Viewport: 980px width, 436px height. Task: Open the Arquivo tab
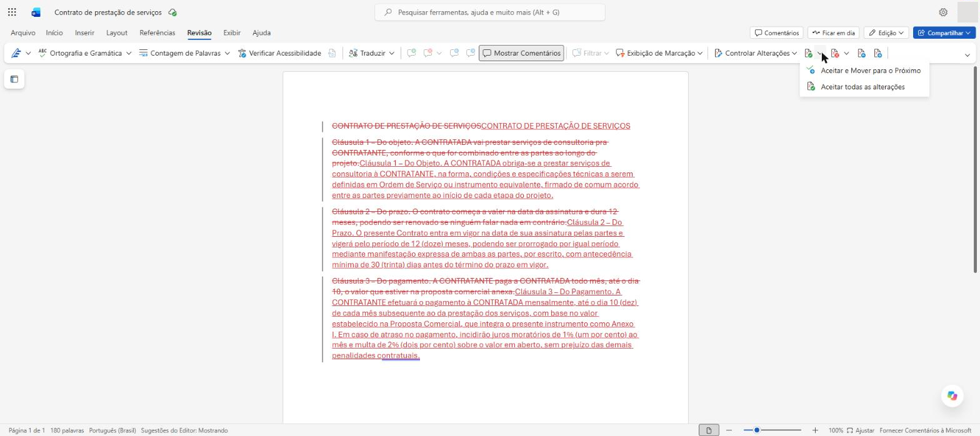point(22,32)
